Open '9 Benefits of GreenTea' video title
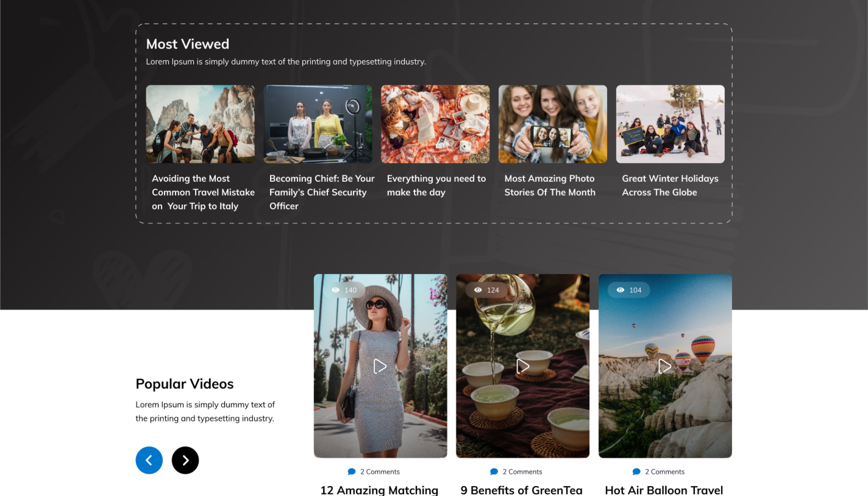 pyautogui.click(x=521, y=490)
